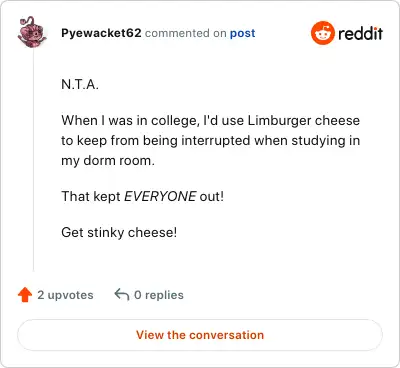Click the "Get stinky cheese!" line

[x=119, y=232]
